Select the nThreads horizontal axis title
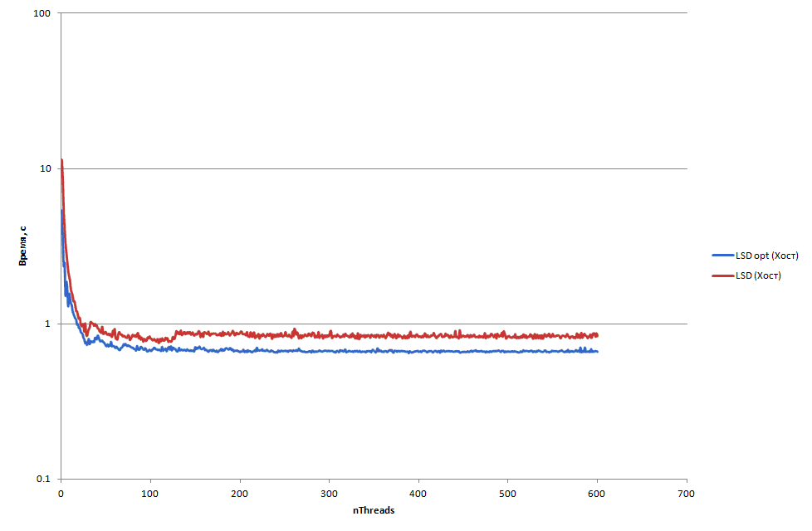 pos(374,510)
